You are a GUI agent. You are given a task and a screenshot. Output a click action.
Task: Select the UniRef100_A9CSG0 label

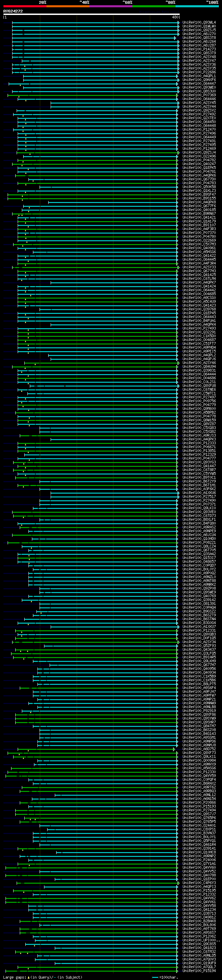pos(199,298)
